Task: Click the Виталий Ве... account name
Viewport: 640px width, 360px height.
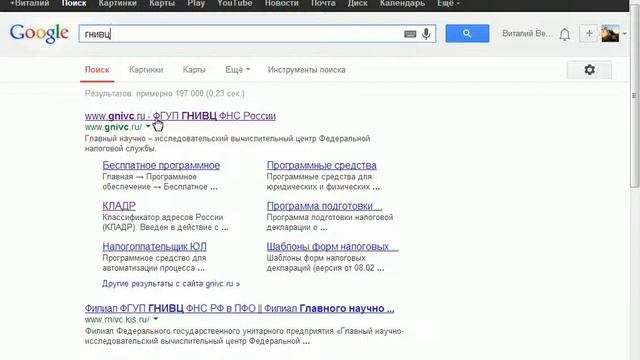Action: (x=527, y=34)
